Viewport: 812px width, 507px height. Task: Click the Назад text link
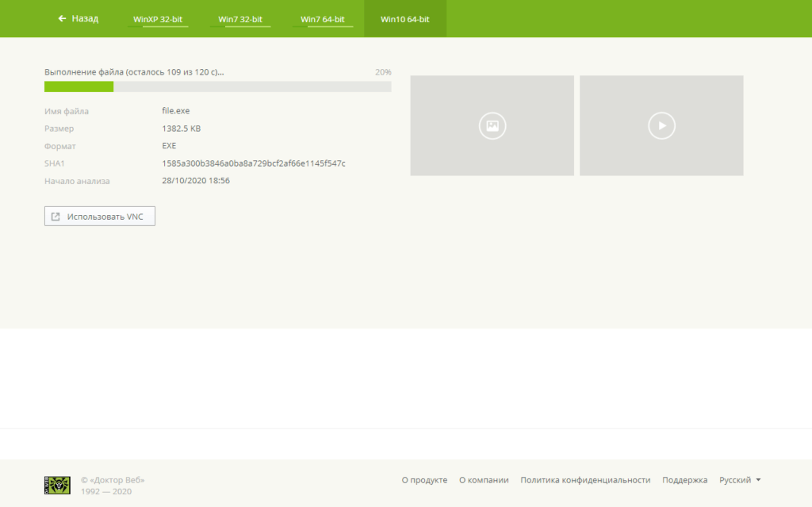pyautogui.click(x=85, y=18)
